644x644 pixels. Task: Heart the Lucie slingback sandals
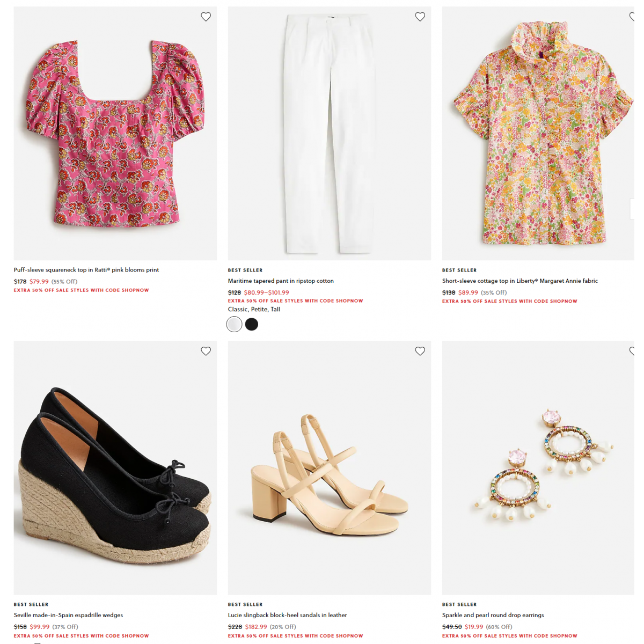click(420, 351)
